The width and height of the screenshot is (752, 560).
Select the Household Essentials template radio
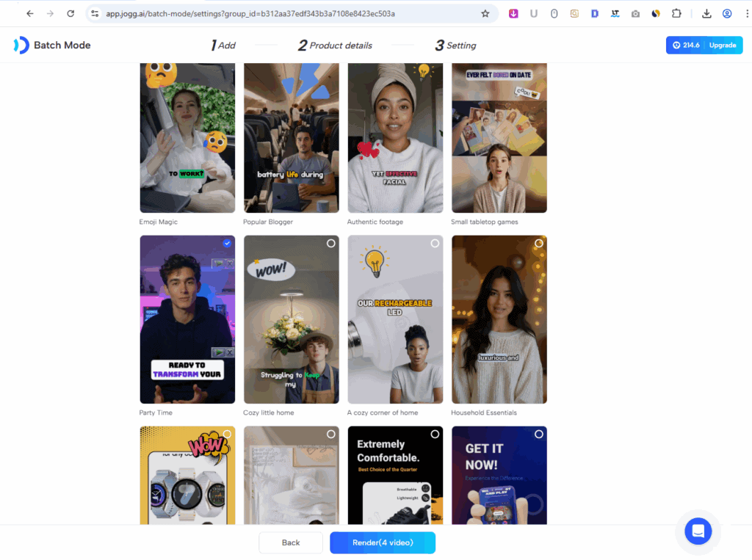point(538,243)
